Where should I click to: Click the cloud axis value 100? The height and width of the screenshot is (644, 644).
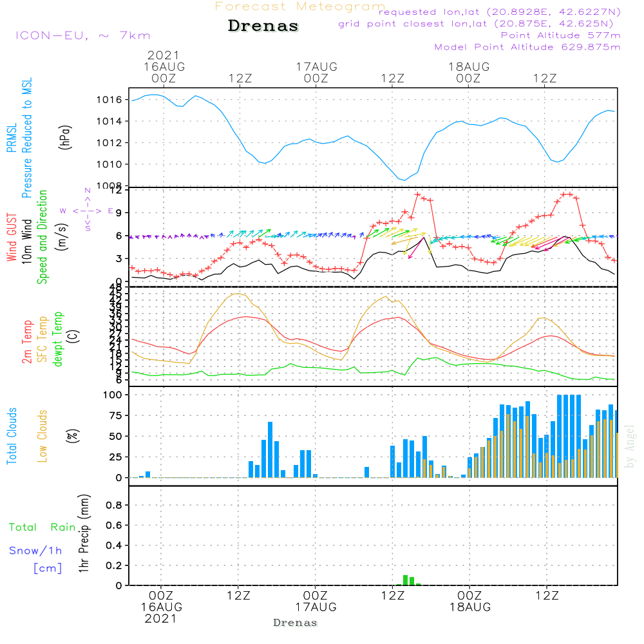point(113,395)
